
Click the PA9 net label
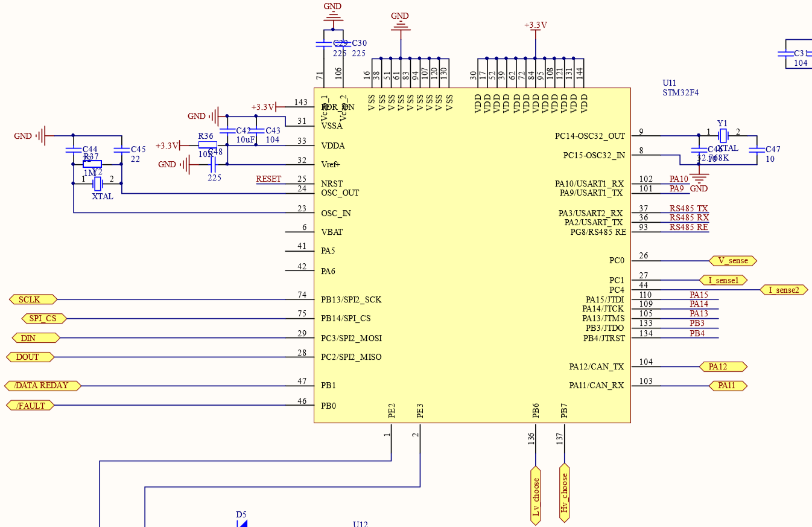pos(677,189)
